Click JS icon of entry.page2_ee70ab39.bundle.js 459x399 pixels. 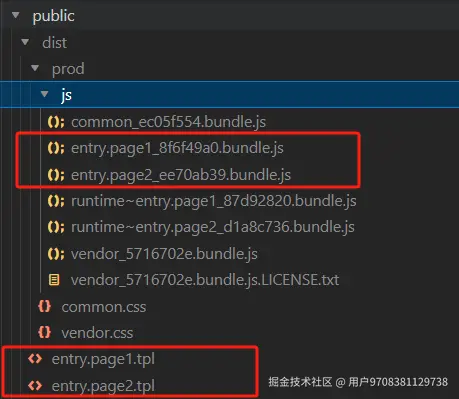point(56,175)
